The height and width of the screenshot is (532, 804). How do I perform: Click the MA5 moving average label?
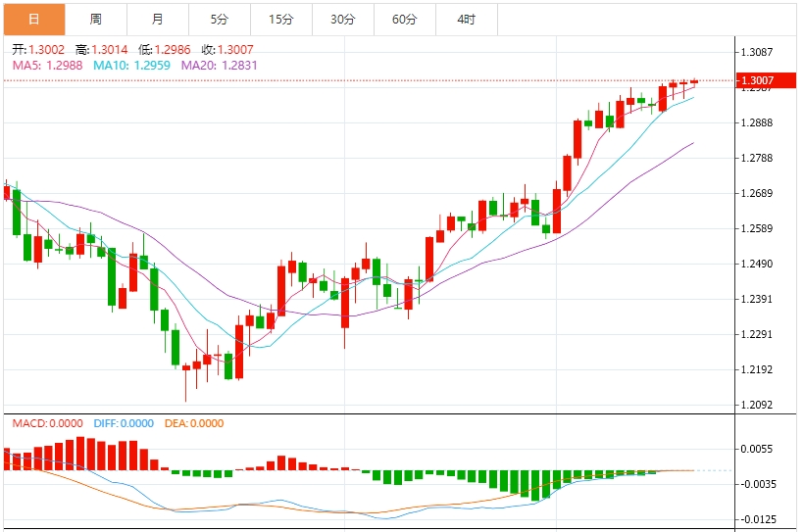click(x=47, y=64)
